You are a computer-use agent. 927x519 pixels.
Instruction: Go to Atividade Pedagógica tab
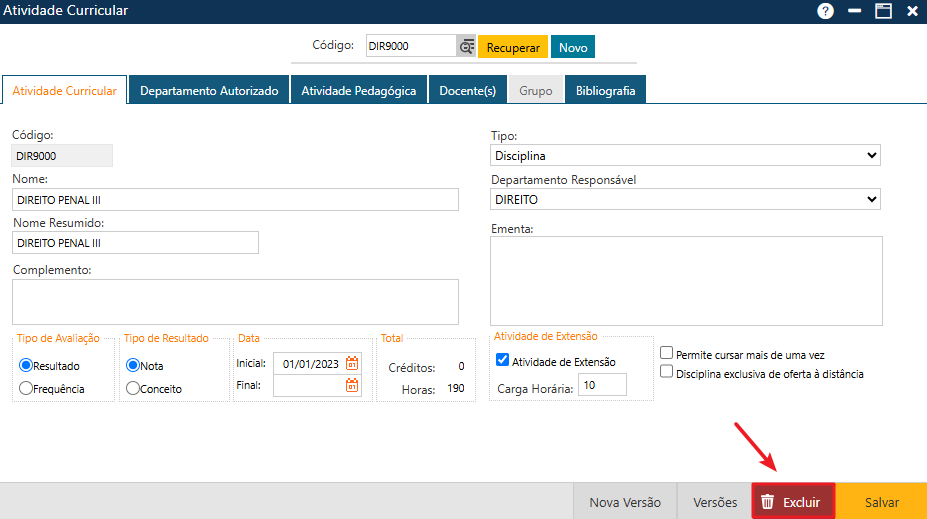[x=358, y=90]
